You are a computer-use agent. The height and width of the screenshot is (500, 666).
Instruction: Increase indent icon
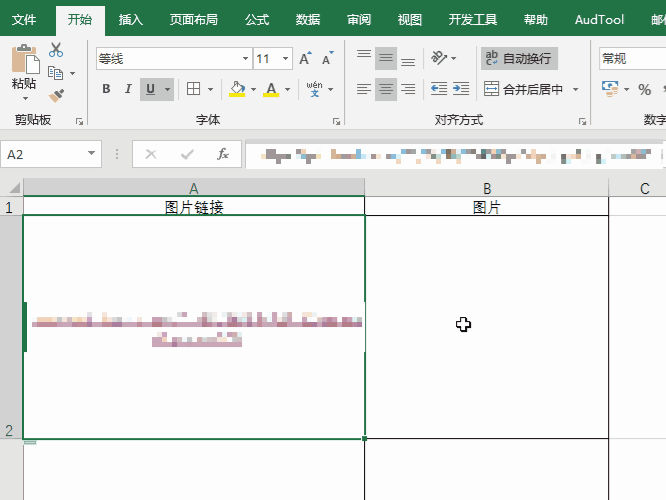tap(461, 89)
